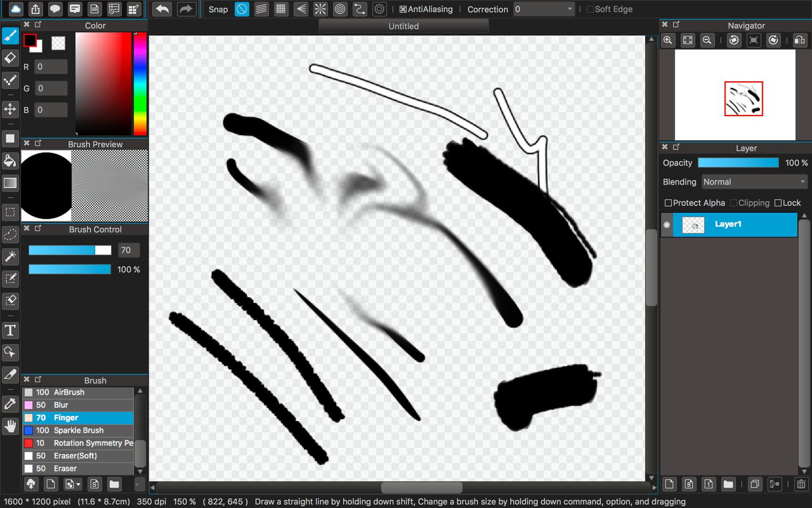
Task: Click the brush size slider
Action: [70, 250]
